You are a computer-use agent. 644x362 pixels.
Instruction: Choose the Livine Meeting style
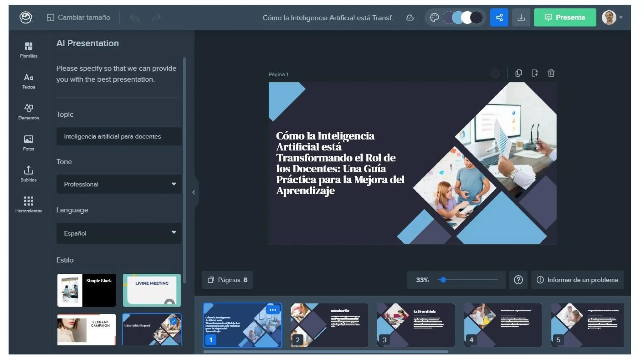[152, 290]
